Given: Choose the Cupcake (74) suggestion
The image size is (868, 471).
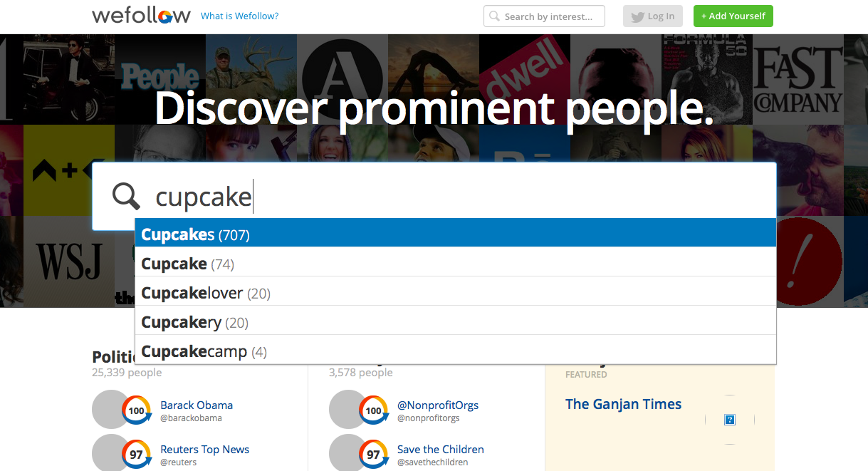Looking at the screenshot, I should click(x=456, y=263).
